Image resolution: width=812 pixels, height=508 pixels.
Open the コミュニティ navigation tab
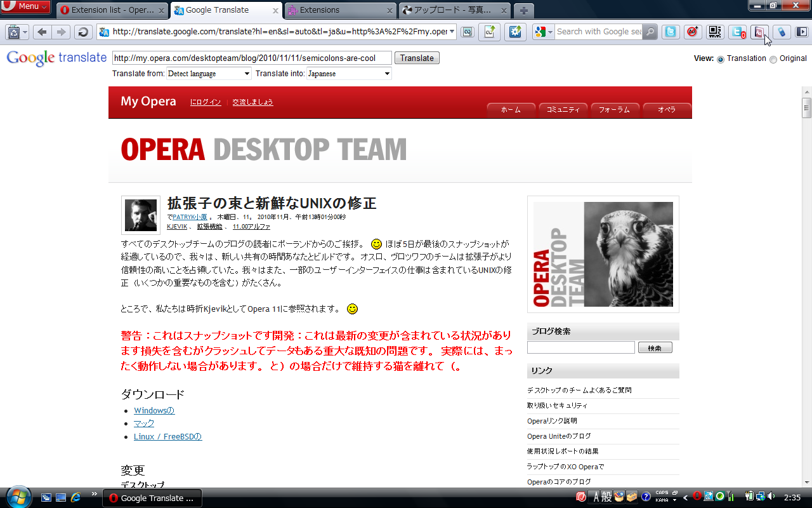coord(563,110)
